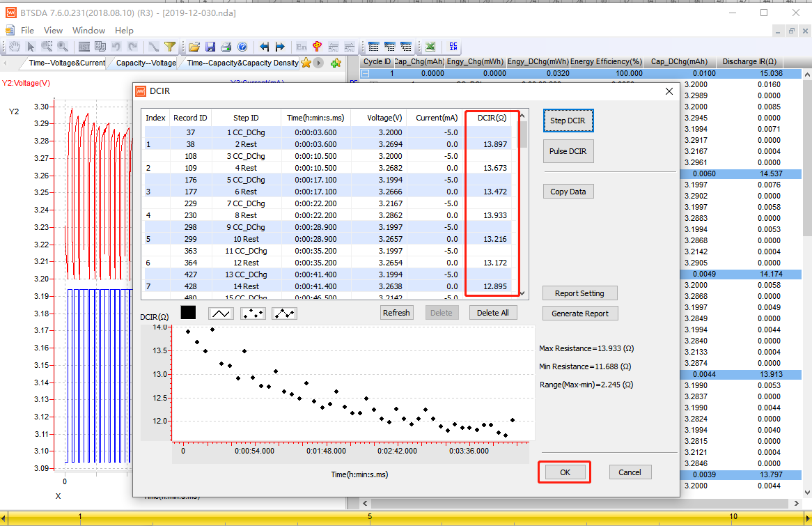Close the DCIR dialog with X
Screen dimensions: 812x526
coord(669,91)
